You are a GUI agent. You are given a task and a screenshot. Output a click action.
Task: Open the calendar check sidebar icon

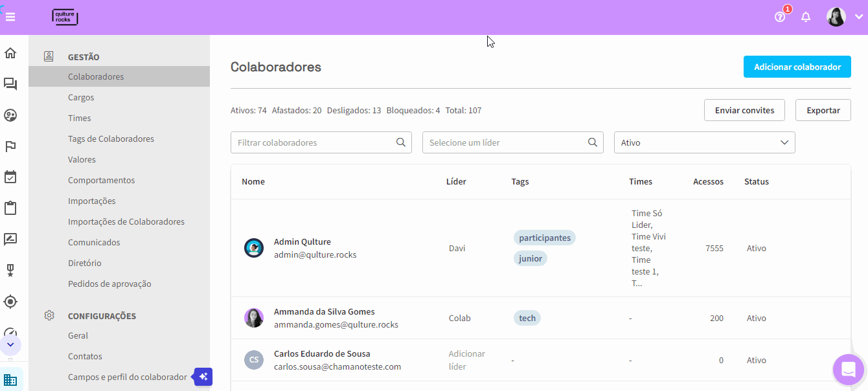(x=10, y=177)
